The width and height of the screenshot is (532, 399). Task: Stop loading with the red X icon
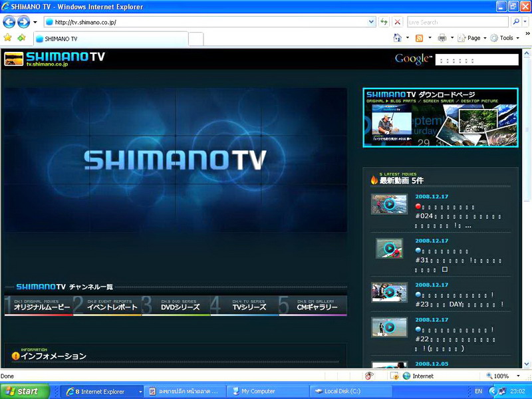(397, 22)
